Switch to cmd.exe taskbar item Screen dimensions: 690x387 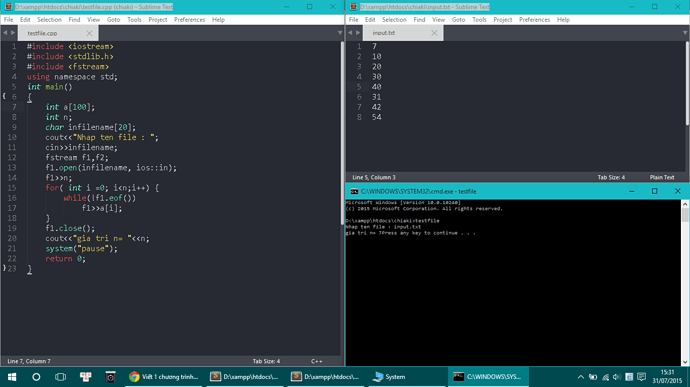tap(488, 377)
